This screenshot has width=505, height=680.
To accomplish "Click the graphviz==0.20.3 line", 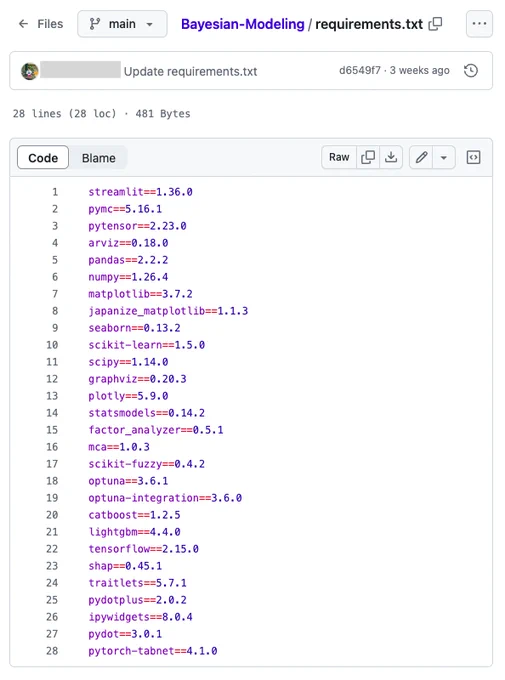I will pyautogui.click(x=137, y=379).
